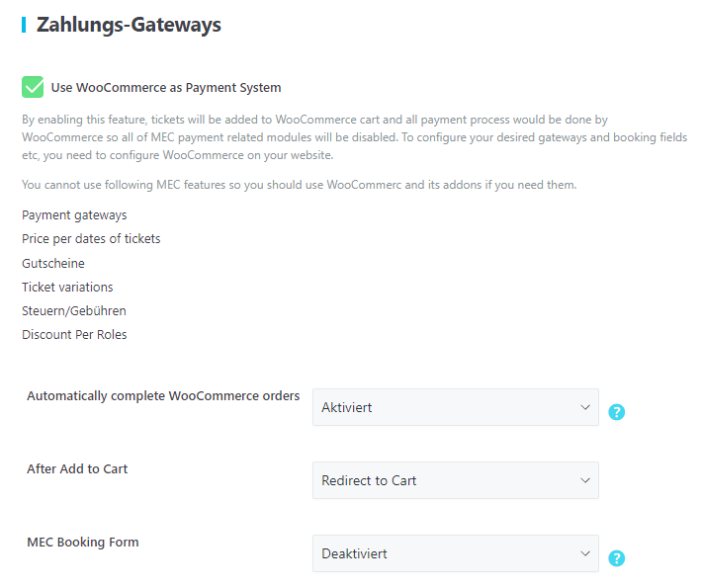
Task: Click the 'Gutscheine' list entry
Action: (x=53, y=263)
